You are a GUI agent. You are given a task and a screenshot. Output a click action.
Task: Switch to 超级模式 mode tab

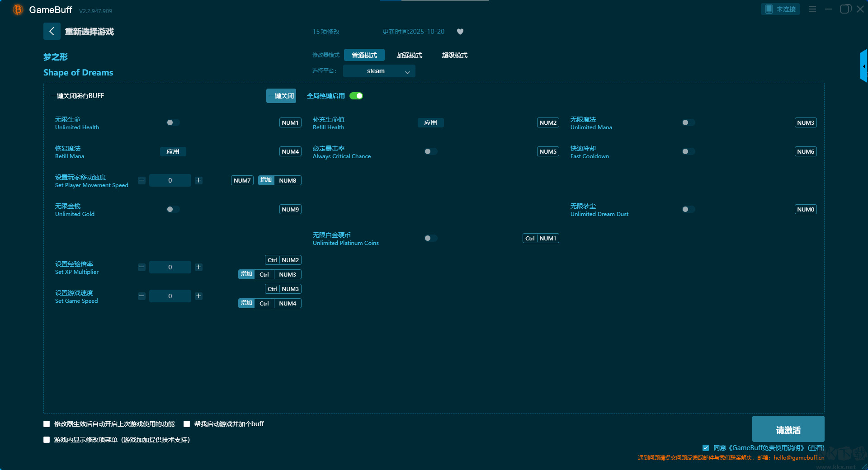pos(455,55)
